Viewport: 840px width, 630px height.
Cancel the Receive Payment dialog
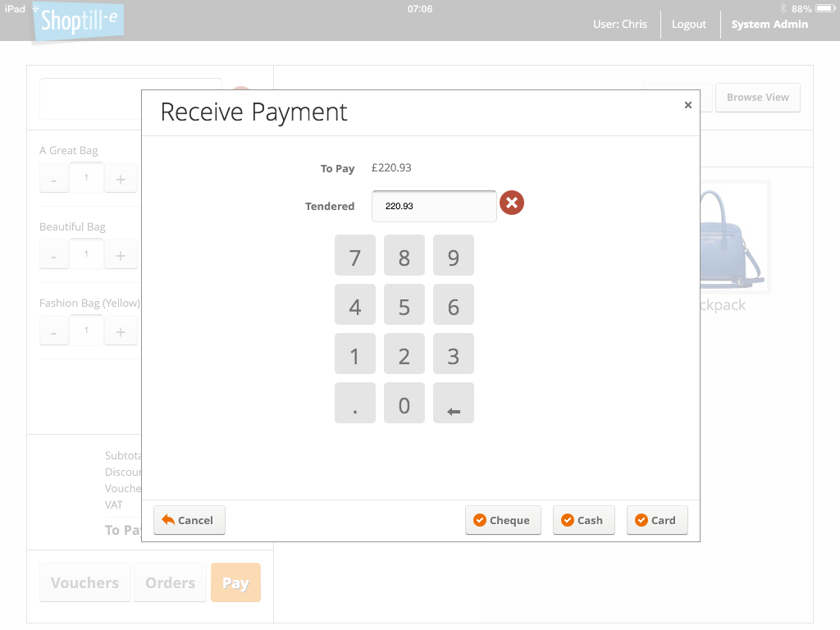[x=189, y=519]
